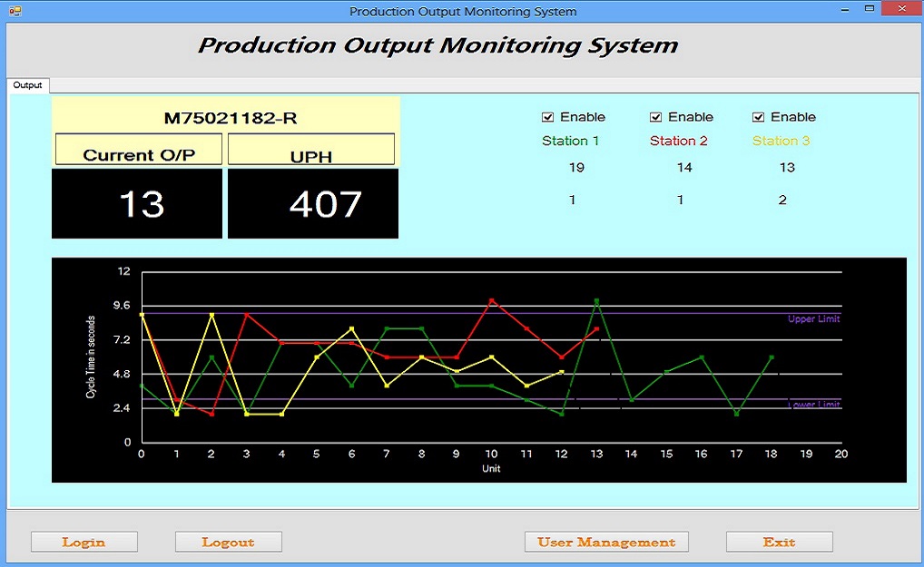
Task: Disable the Station 3 Enable checkbox
Action: (758, 117)
